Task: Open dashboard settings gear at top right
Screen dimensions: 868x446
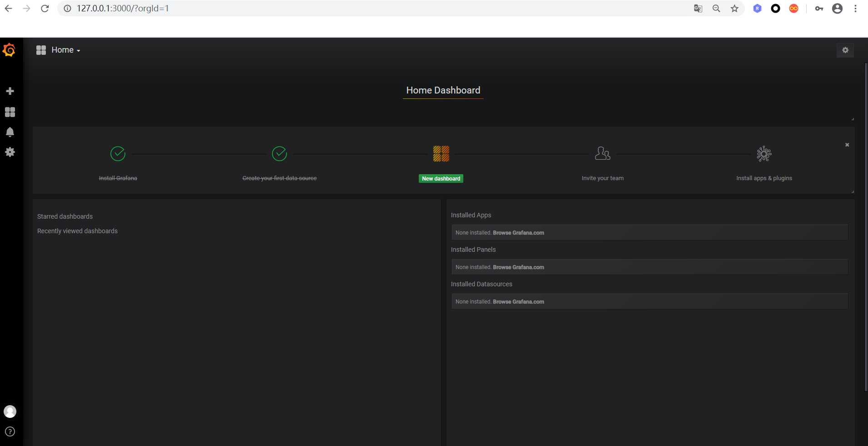Action: pos(845,50)
